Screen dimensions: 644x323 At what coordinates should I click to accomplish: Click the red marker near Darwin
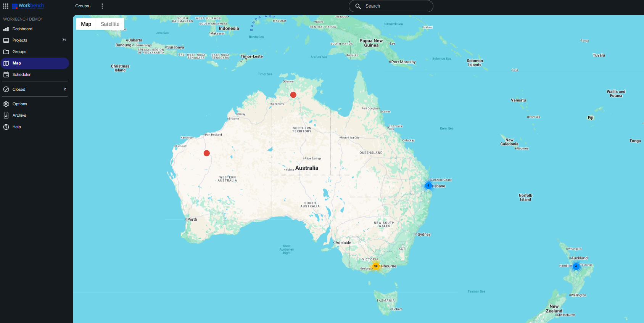293,95
